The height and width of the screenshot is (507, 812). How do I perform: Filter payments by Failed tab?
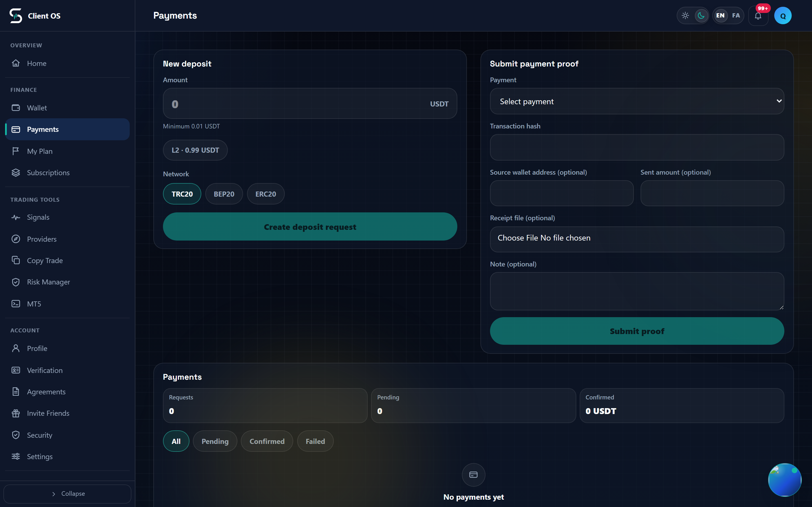[315, 441]
